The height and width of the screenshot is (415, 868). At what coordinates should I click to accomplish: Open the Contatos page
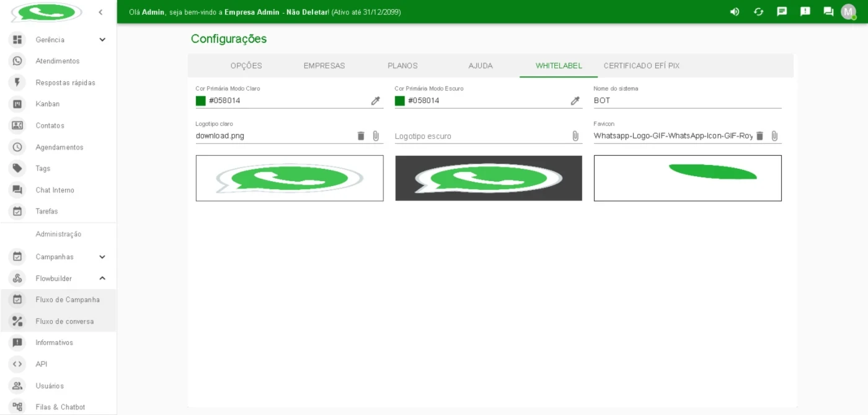[x=58, y=125]
